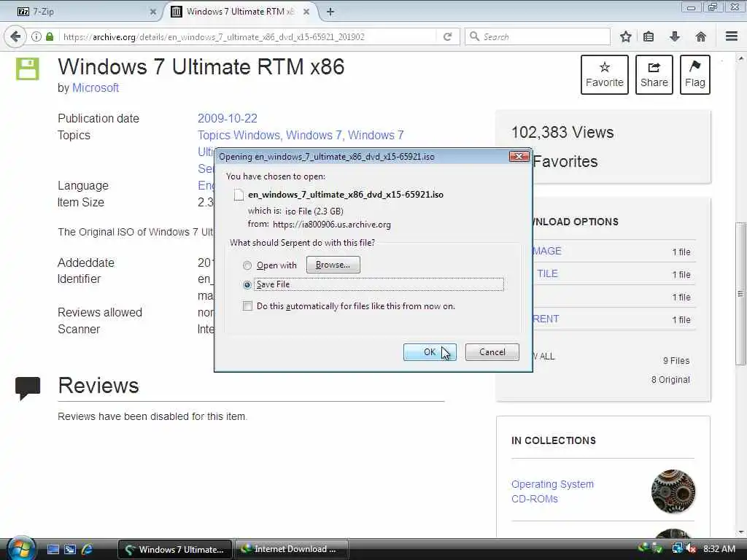
Task: Open the Operating System CD-ROMs collection
Action: [553, 491]
